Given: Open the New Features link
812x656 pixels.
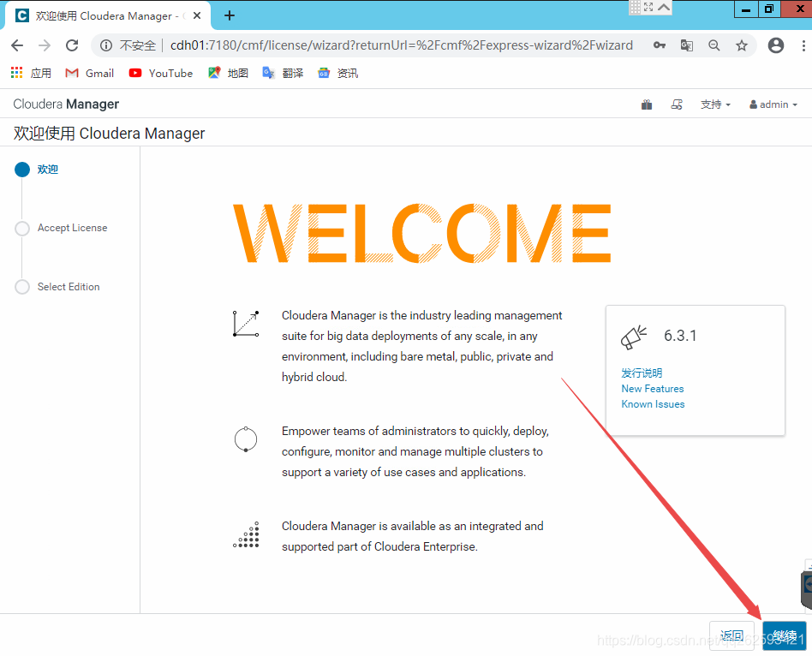Looking at the screenshot, I should click(x=653, y=389).
